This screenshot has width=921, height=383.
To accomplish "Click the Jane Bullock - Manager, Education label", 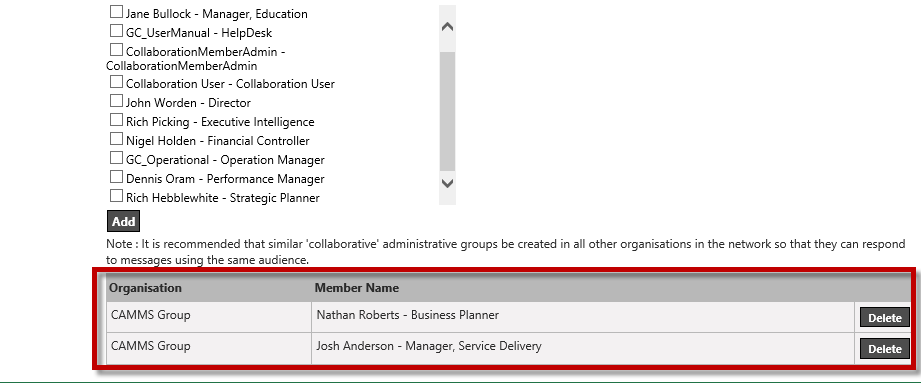I will click(x=217, y=14).
